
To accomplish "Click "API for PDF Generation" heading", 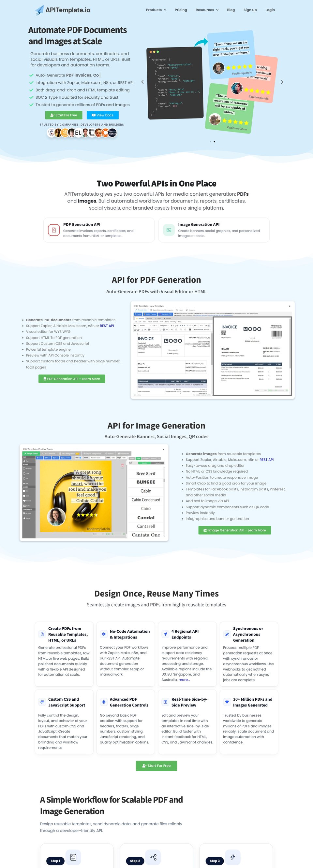I will 156,280.
